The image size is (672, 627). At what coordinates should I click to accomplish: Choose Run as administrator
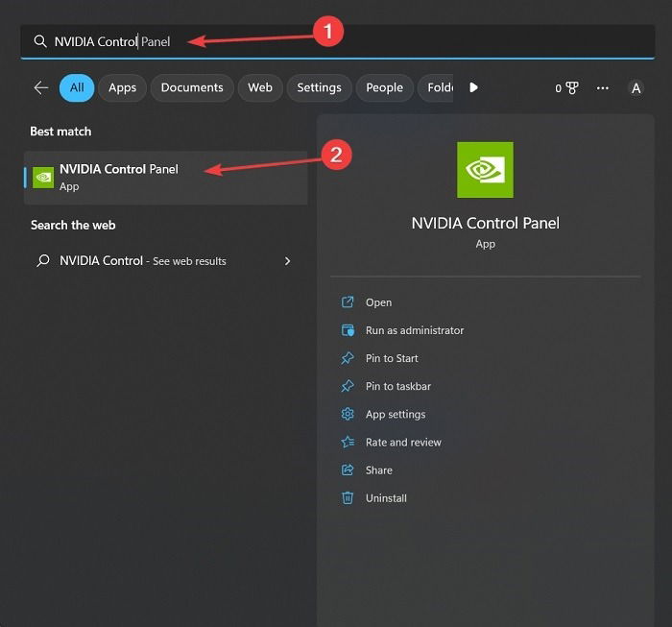point(415,330)
